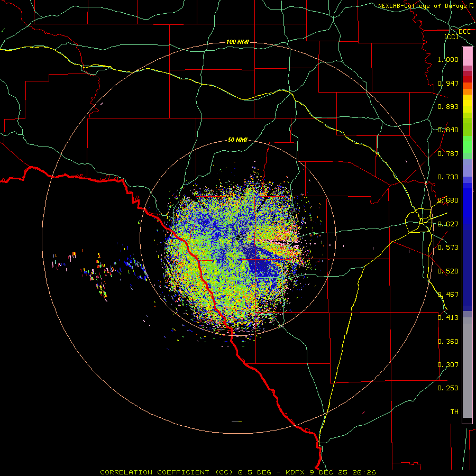Click the 50 NMI range ring label
Viewport: 476px width, 476px height.
[x=237, y=140]
